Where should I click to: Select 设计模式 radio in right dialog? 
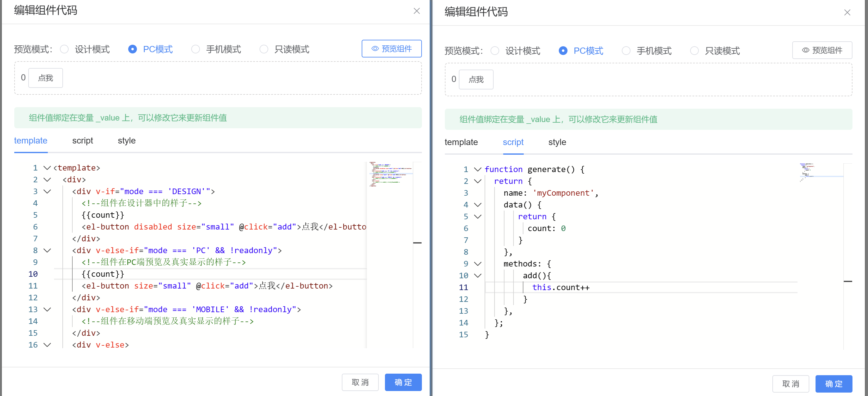(x=495, y=51)
